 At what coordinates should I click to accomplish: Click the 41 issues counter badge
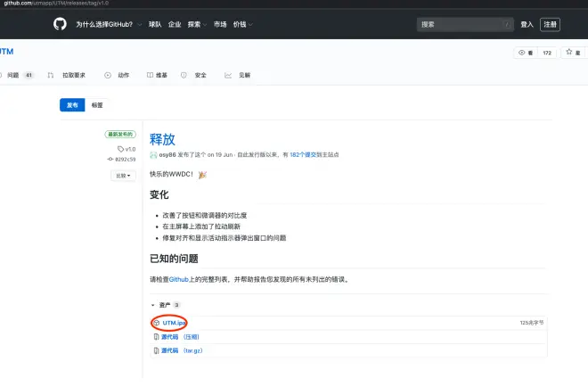29,75
